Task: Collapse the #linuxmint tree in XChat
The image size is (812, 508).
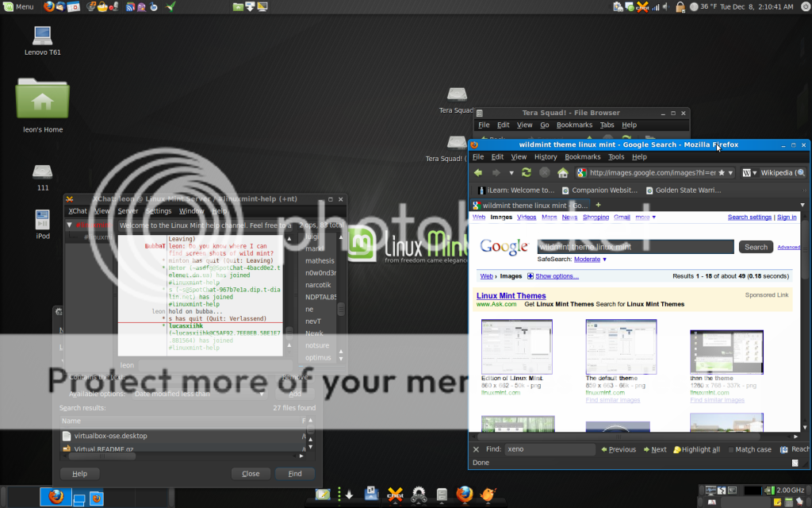Action: 70,225
